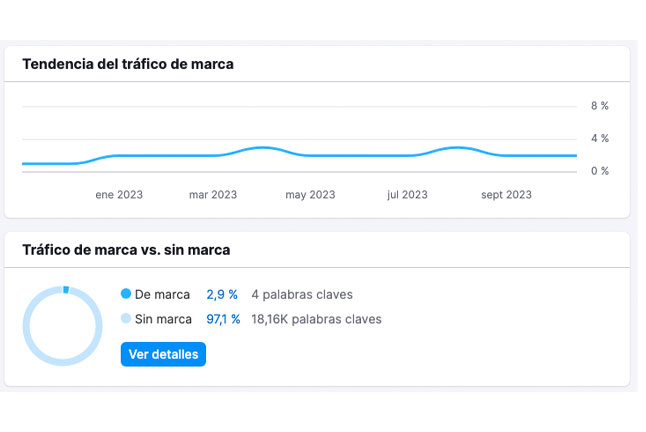
Task: Click the 4 palabras claves text
Action: click(302, 295)
